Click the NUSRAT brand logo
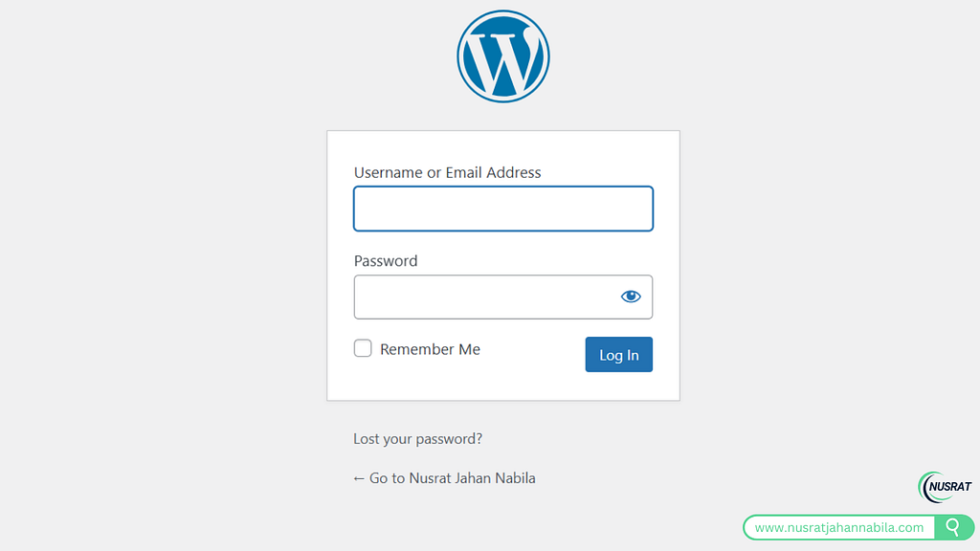 click(945, 487)
